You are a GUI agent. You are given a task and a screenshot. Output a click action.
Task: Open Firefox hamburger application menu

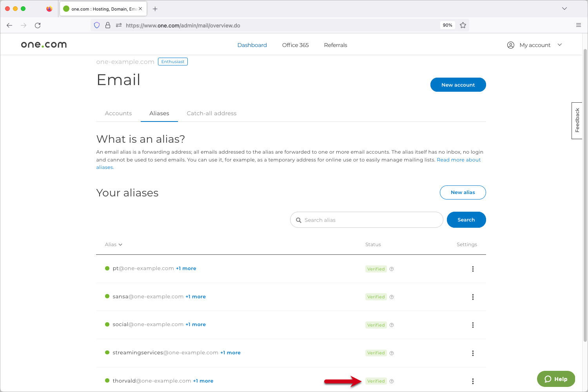578,25
